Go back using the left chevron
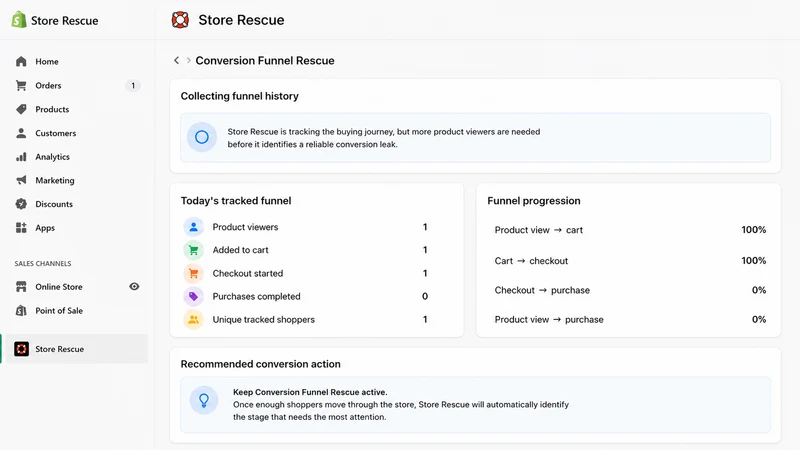Viewport: 800px width, 450px height. pos(177,60)
